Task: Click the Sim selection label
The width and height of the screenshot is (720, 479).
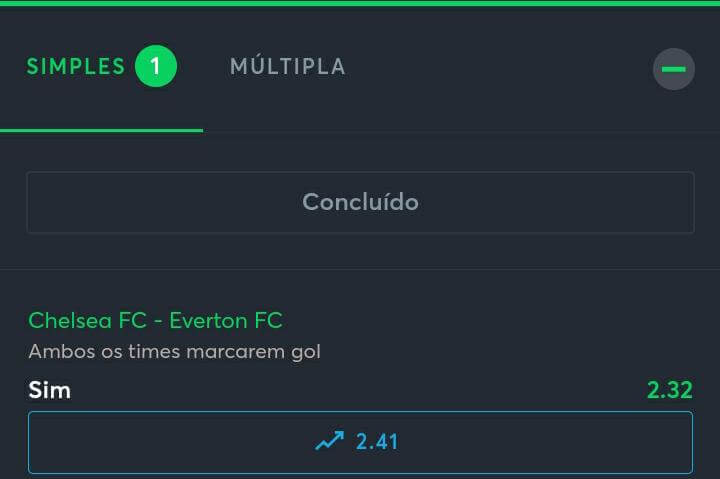Action: [50, 390]
